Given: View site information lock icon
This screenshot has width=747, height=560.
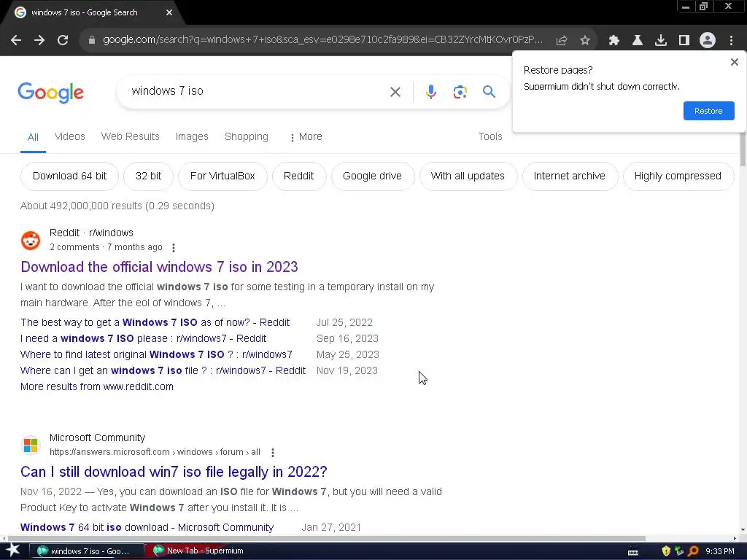Looking at the screenshot, I should pyautogui.click(x=92, y=40).
